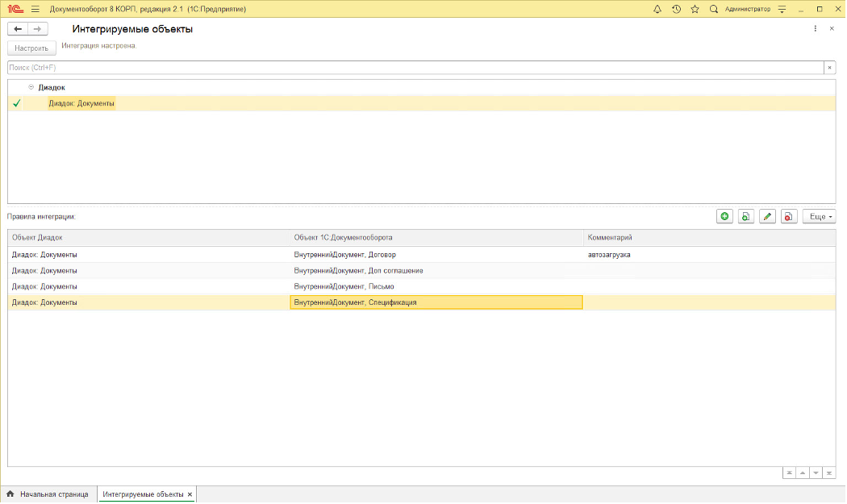The height and width of the screenshot is (504, 847).
Task: Click the автозагрузка comment cell
Action: pyautogui.click(x=710, y=255)
